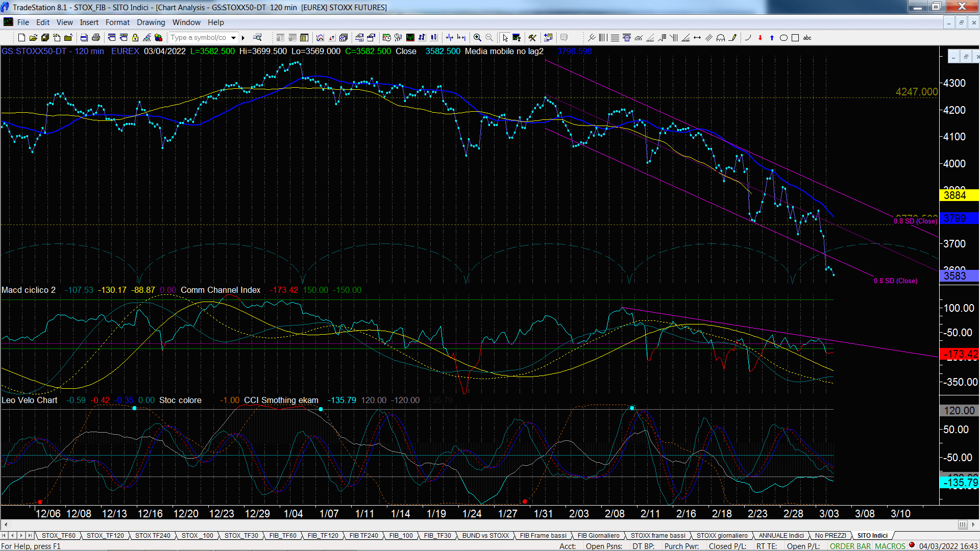980x551 pixels.
Task: Open the Format menu
Action: 117,22
